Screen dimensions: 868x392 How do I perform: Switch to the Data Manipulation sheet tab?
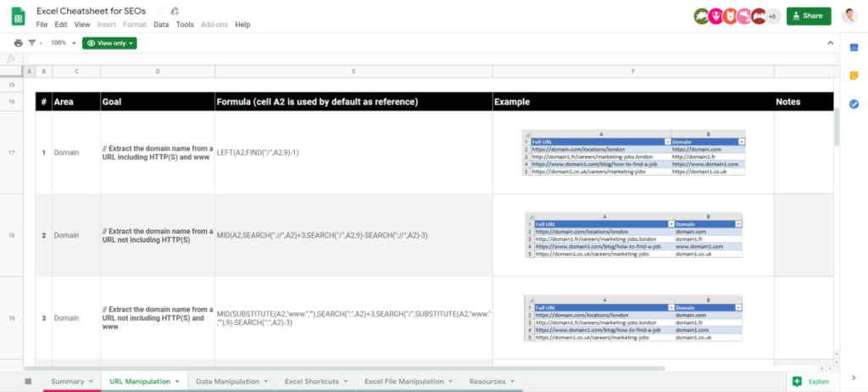click(227, 382)
